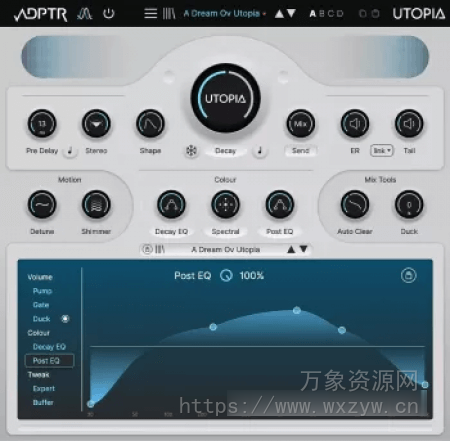Toggle the freeze snowflake button
Screen dimensions: 450x441
coord(191,151)
